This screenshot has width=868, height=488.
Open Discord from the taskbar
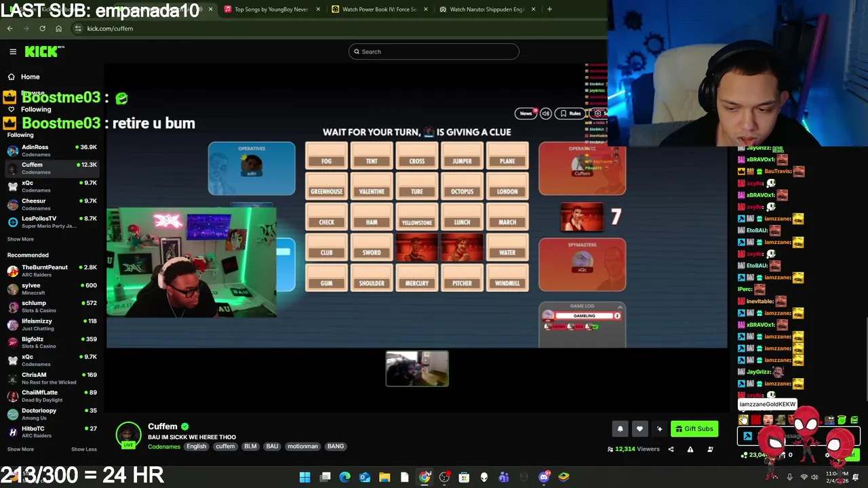544,477
